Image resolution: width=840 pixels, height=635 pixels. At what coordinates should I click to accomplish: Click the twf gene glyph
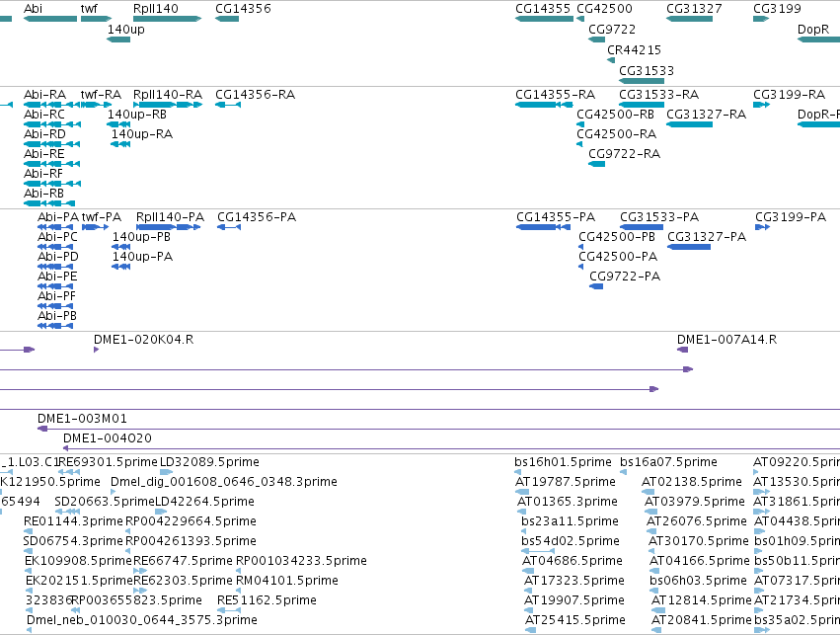tap(97, 19)
